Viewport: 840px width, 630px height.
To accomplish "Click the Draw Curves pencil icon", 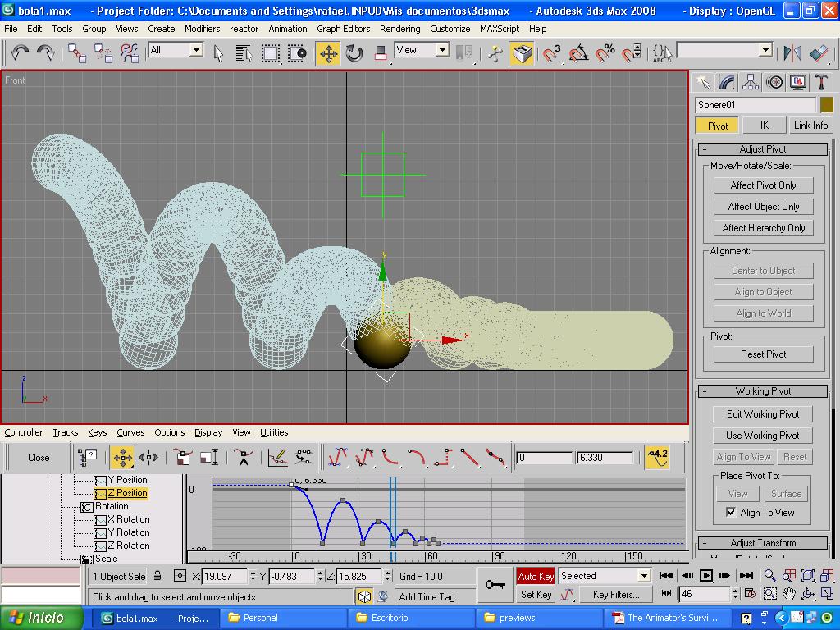I will point(277,457).
